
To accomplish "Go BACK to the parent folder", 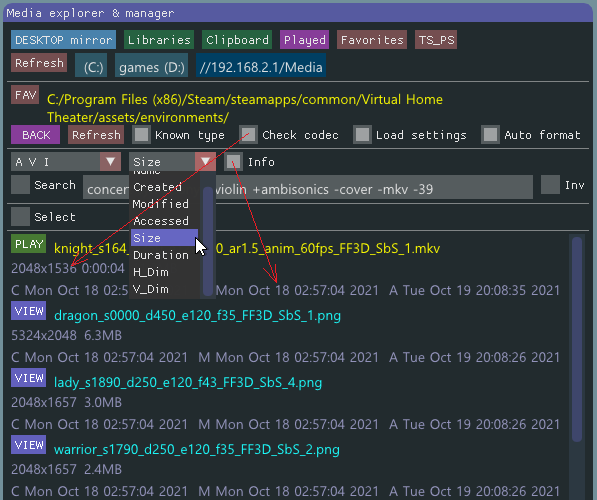I will pyautogui.click(x=35, y=135).
